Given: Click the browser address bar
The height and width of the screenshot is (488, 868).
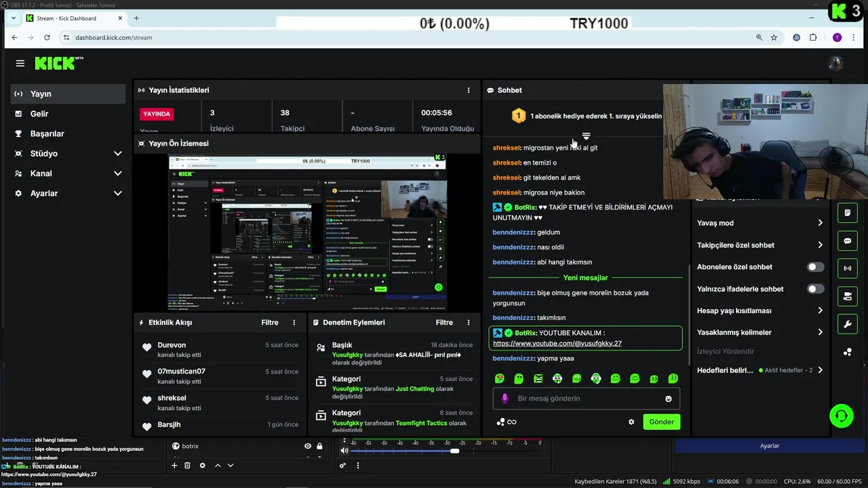Looking at the screenshot, I should coord(407,37).
